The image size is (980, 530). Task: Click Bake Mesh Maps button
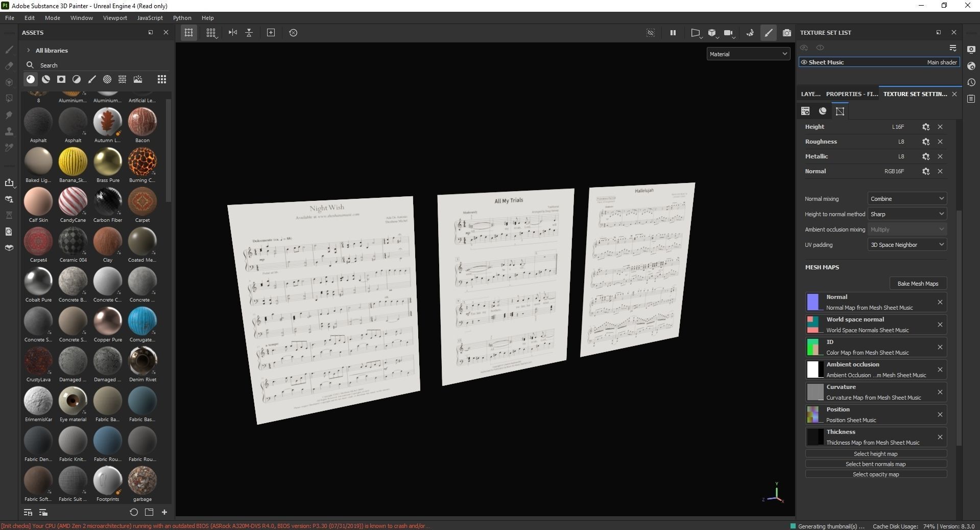pos(918,284)
